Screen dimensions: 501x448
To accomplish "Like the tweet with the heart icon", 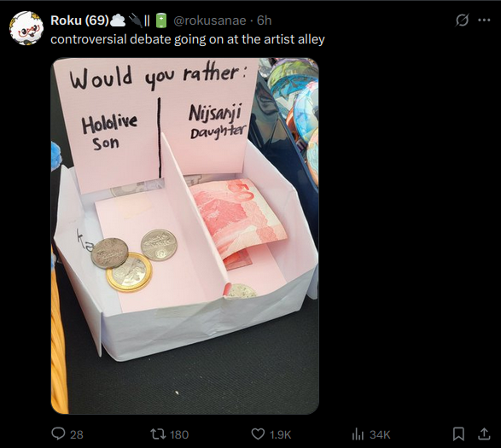I will (258, 434).
